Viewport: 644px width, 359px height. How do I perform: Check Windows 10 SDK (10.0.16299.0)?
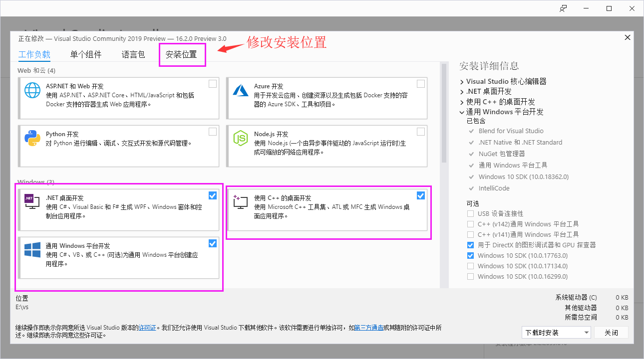470,276
